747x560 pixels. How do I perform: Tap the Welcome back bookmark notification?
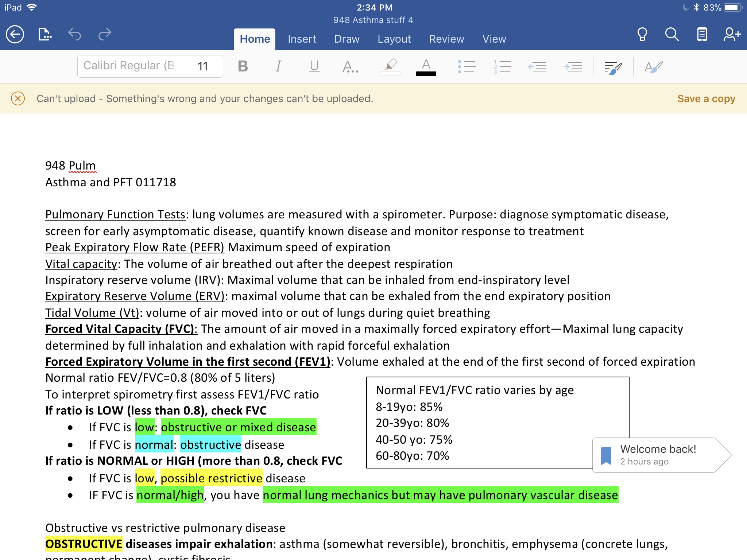click(x=657, y=455)
